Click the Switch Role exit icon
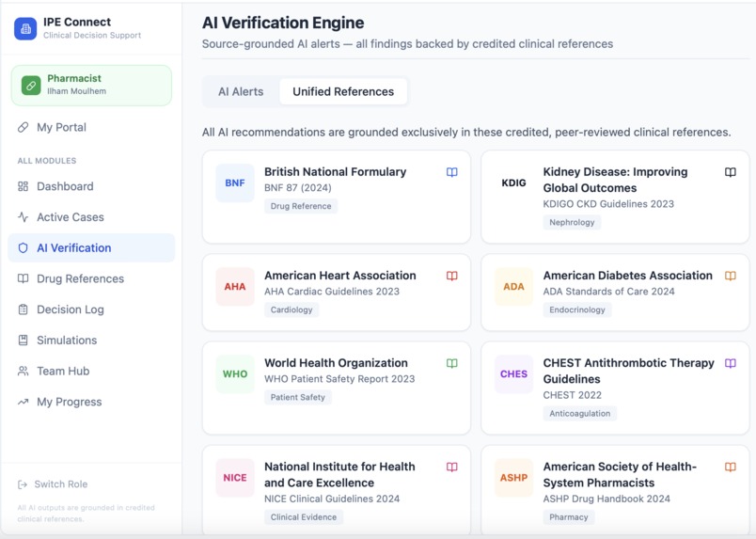Screen dimensions: 756x539 [23, 484]
